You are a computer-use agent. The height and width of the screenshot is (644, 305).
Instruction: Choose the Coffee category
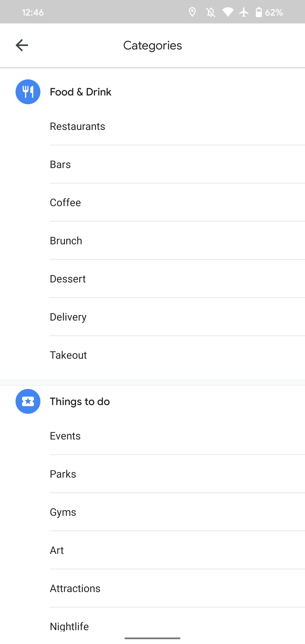(x=66, y=203)
